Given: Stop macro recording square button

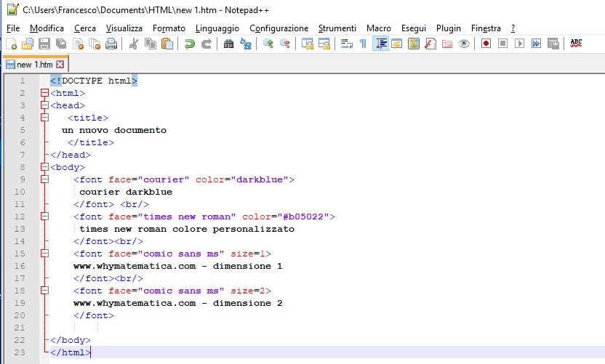Looking at the screenshot, I should pyautogui.click(x=502, y=44).
